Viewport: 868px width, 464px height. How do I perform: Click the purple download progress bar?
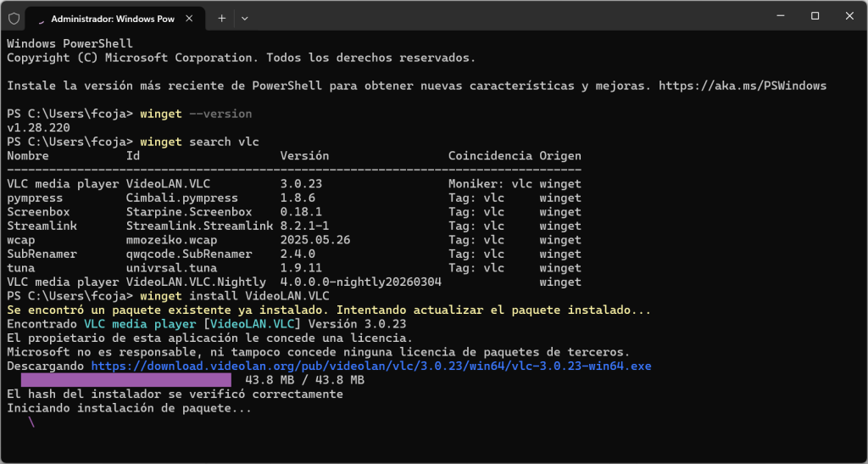(x=125, y=380)
